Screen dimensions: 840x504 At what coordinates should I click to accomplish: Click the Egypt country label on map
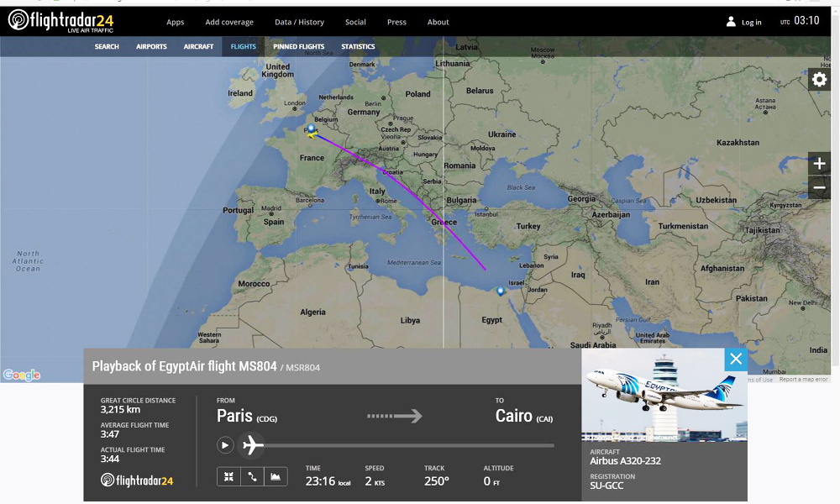click(x=491, y=320)
